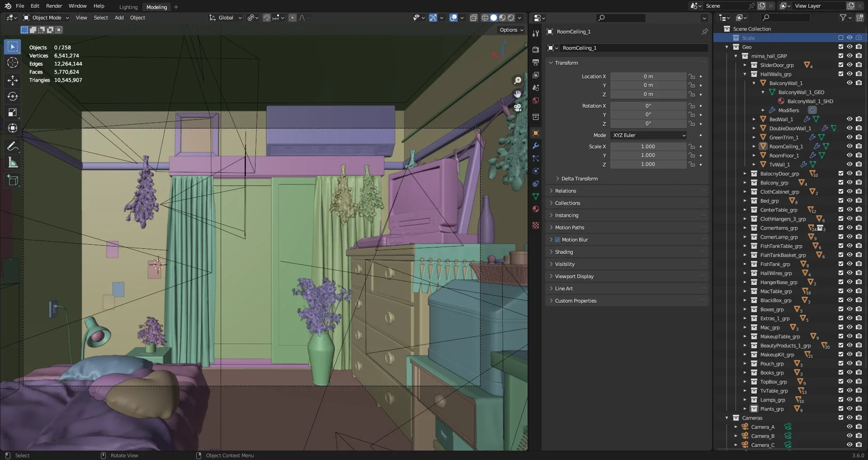This screenshot has height=460, width=868.
Task: Expand the Delta Transform section
Action: 579,179
